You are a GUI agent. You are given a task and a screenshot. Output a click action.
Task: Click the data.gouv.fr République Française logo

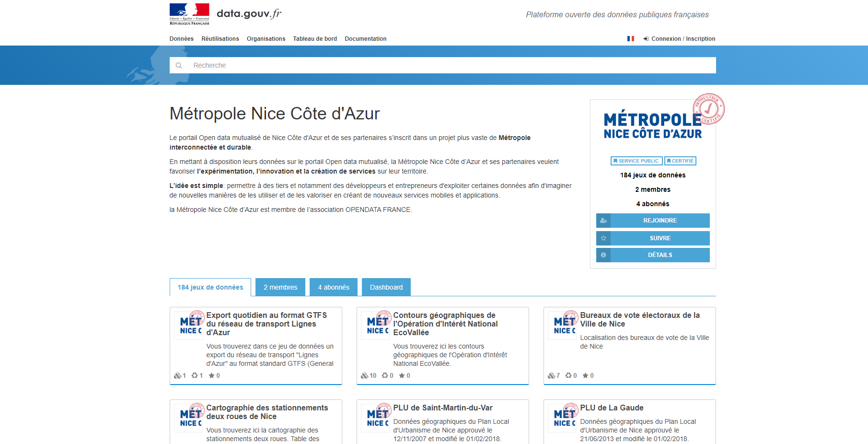(189, 14)
